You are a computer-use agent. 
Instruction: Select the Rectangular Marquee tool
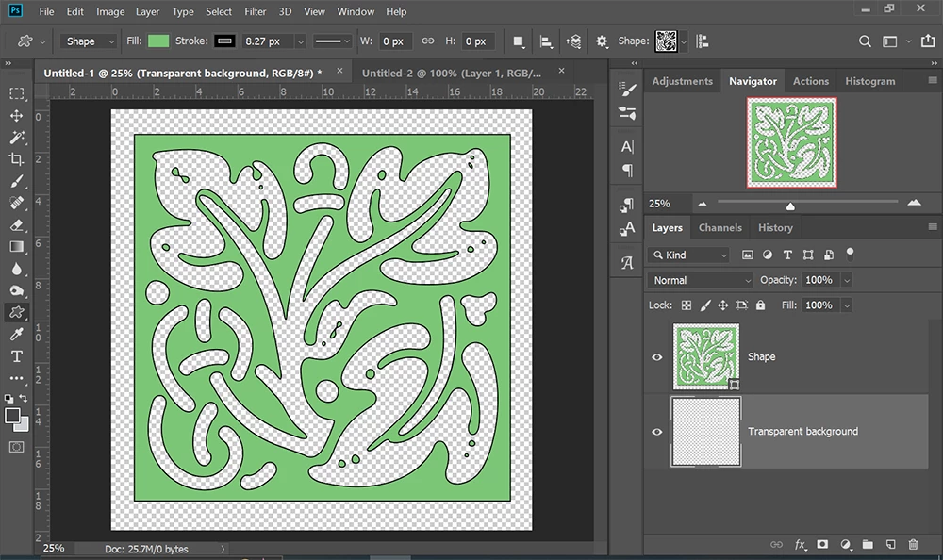[x=17, y=93]
